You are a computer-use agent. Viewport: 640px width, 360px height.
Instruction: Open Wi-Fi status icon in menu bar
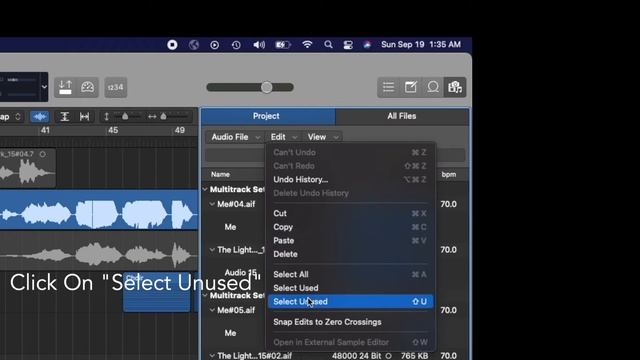pos(307,44)
